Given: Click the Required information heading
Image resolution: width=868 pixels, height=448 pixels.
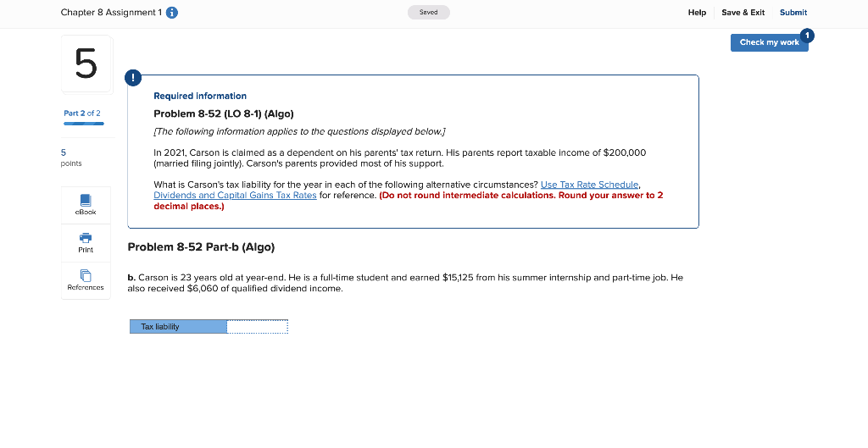Looking at the screenshot, I should tap(200, 97).
